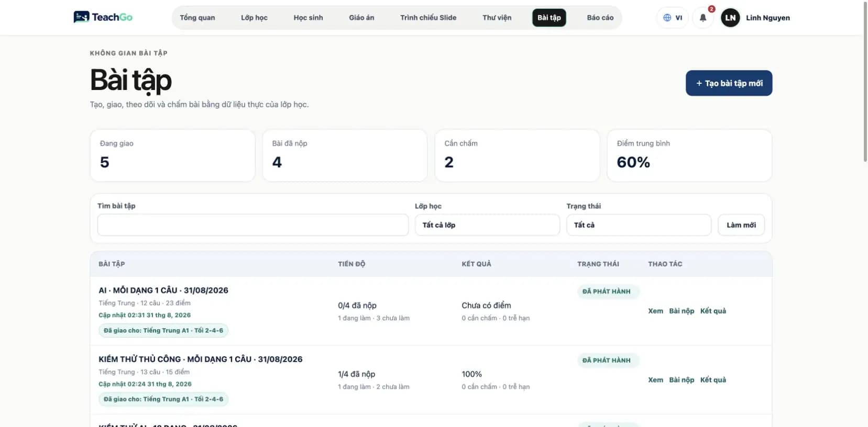Go to Trình chiếu Slide tab

(x=428, y=18)
